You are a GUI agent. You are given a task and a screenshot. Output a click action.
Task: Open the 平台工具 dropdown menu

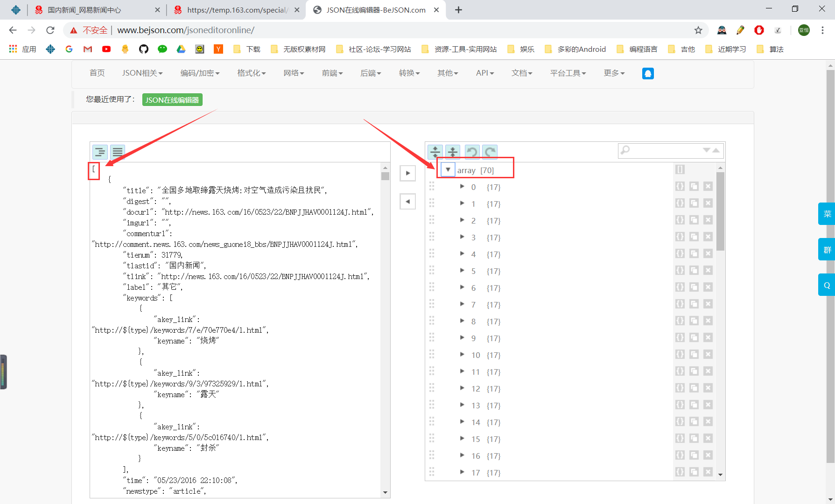[x=568, y=73]
